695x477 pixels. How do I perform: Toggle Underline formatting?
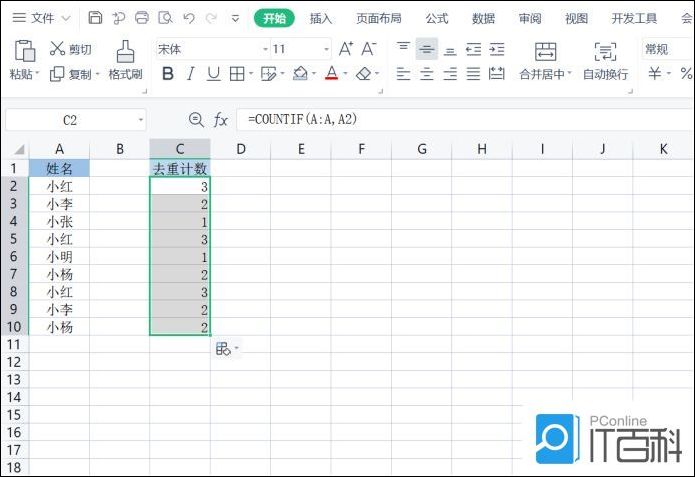214,74
